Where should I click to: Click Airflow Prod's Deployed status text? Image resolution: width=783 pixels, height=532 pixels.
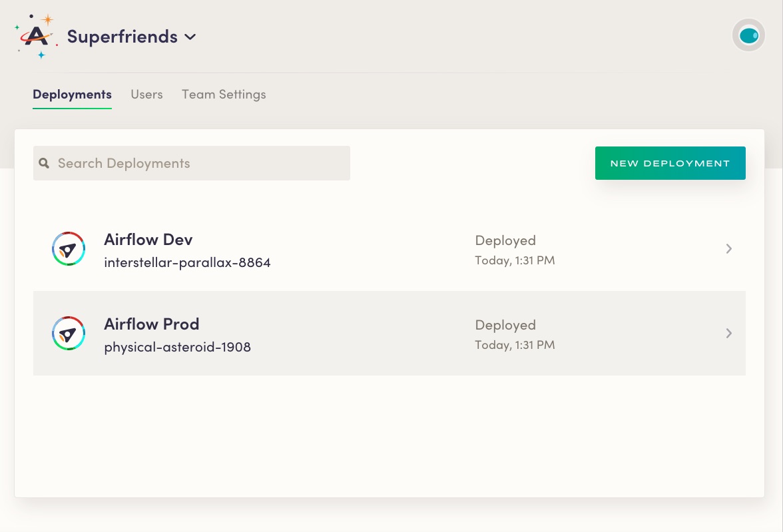pos(505,325)
